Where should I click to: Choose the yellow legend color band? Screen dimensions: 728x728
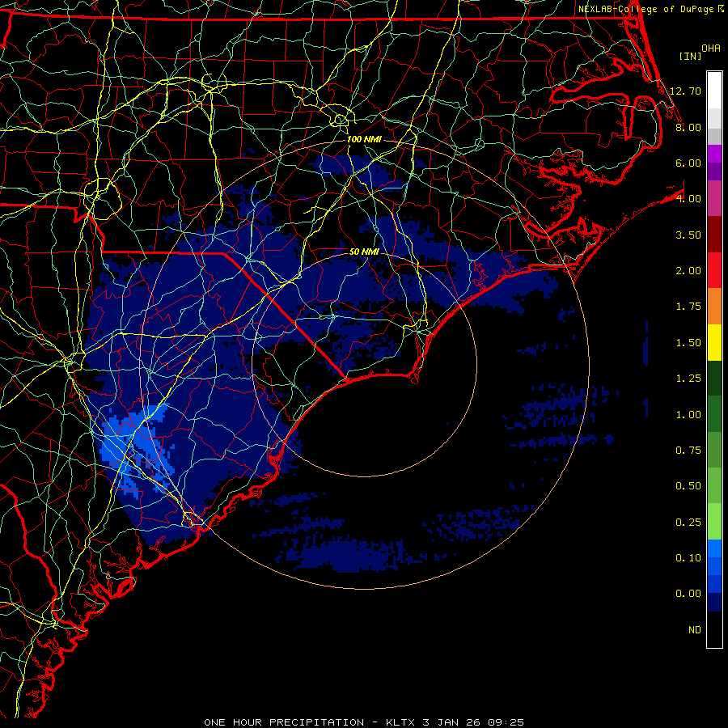(714, 342)
